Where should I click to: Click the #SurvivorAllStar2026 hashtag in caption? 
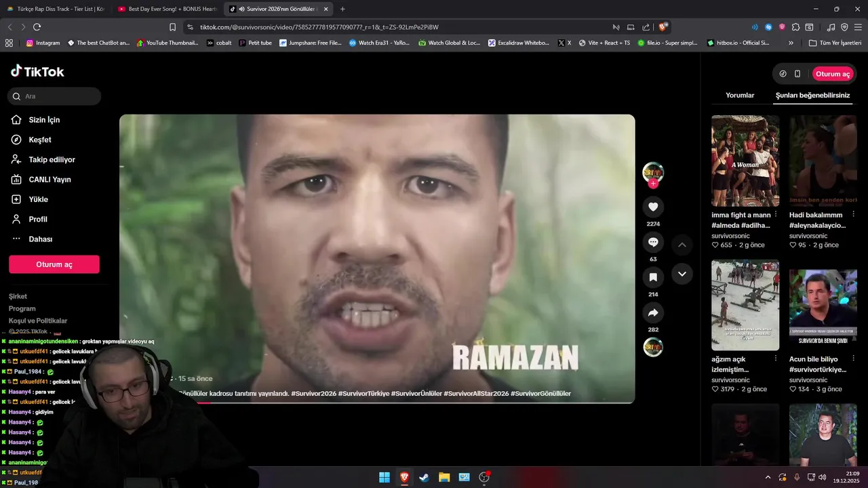476,394
